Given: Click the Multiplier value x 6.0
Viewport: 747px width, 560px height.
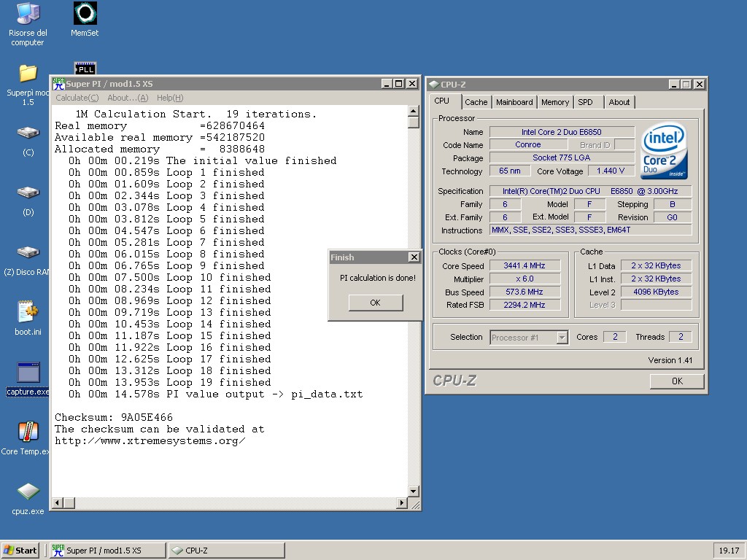Looking at the screenshot, I should pos(525,279).
